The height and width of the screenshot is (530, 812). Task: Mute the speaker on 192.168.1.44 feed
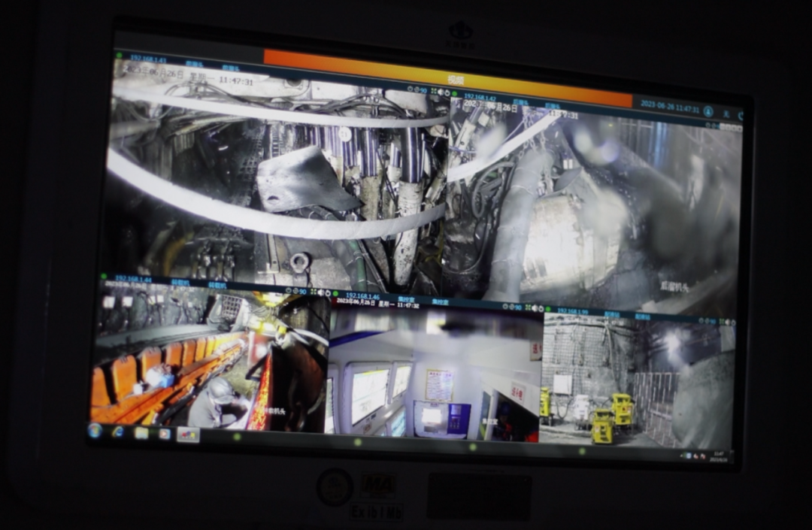pyautogui.click(x=320, y=293)
